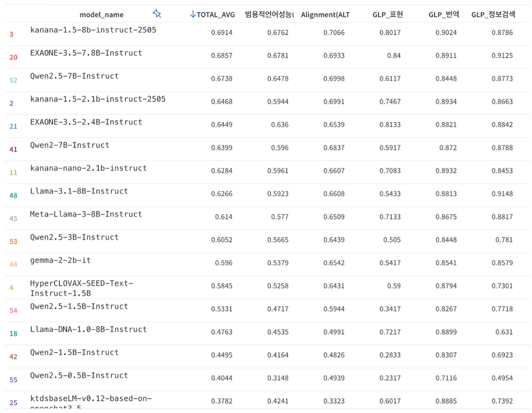This screenshot has width=532, height=413.
Task: Click the Llama-DNA-1.0-8B-Instruct model name
Action: click(x=89, y=329)
